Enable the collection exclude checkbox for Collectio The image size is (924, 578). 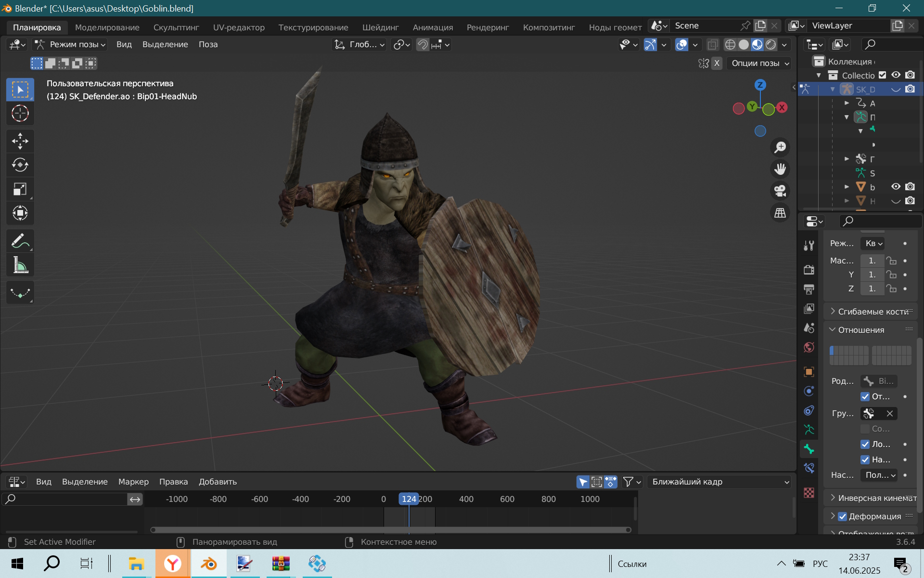[x=882, y=75]
